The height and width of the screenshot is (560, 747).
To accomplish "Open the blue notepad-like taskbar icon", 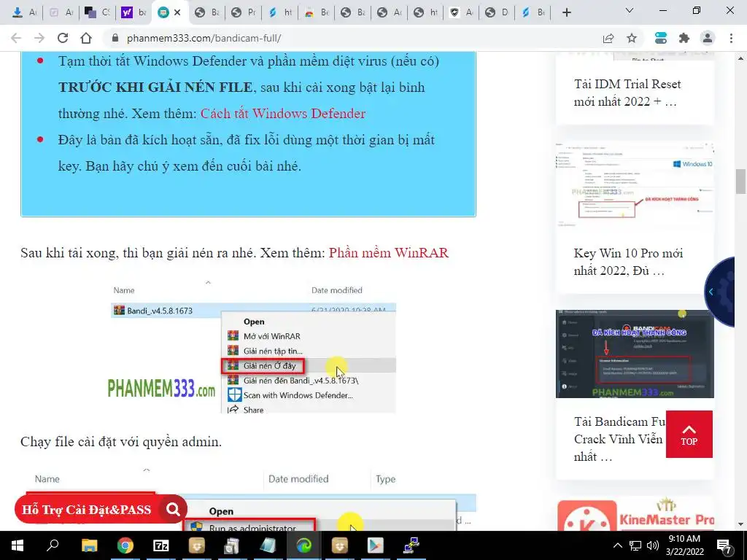I will click(x=268, y=545).
